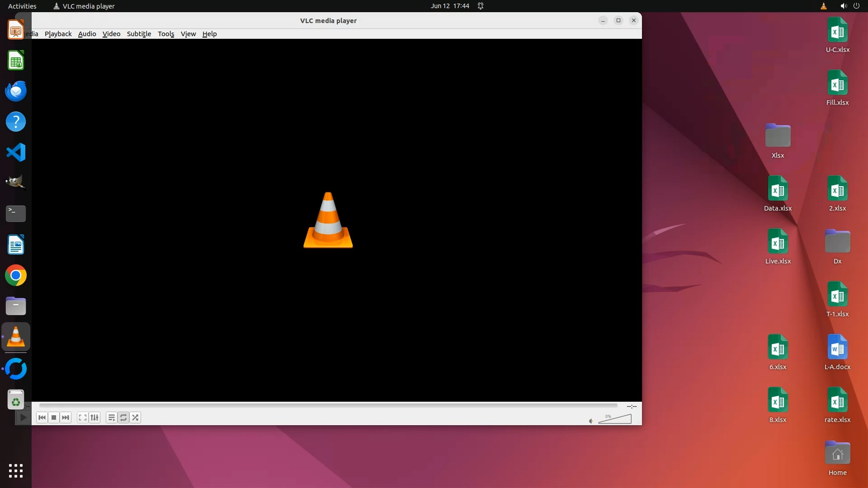The image size is (868, 488).
Task: Click the Stop playback button
Action: [54, 418]
